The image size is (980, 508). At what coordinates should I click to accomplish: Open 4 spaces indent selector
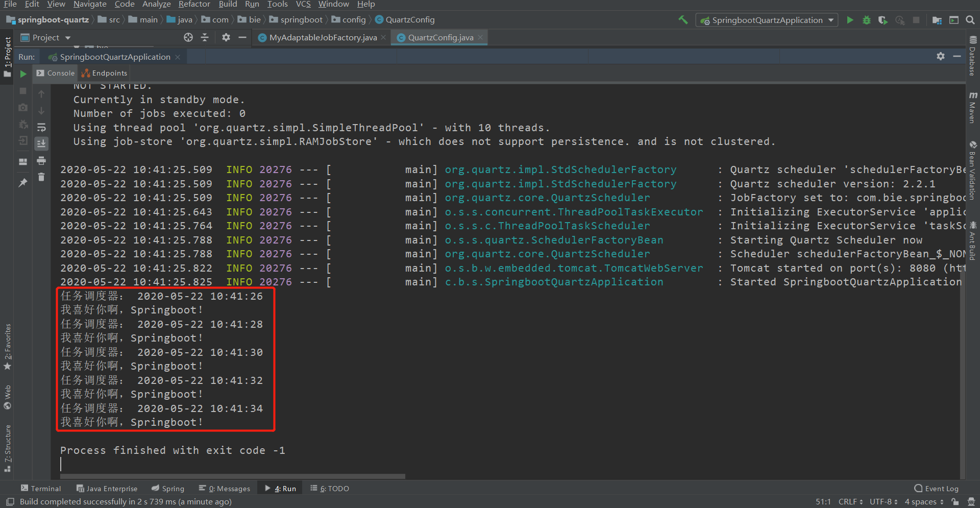click(924, 502)
